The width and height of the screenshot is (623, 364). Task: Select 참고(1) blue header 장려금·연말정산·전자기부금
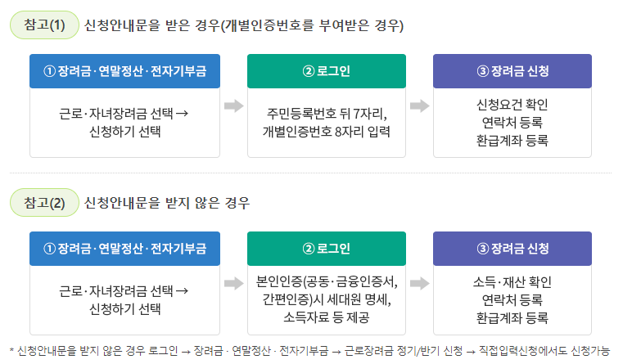[124, 71]
